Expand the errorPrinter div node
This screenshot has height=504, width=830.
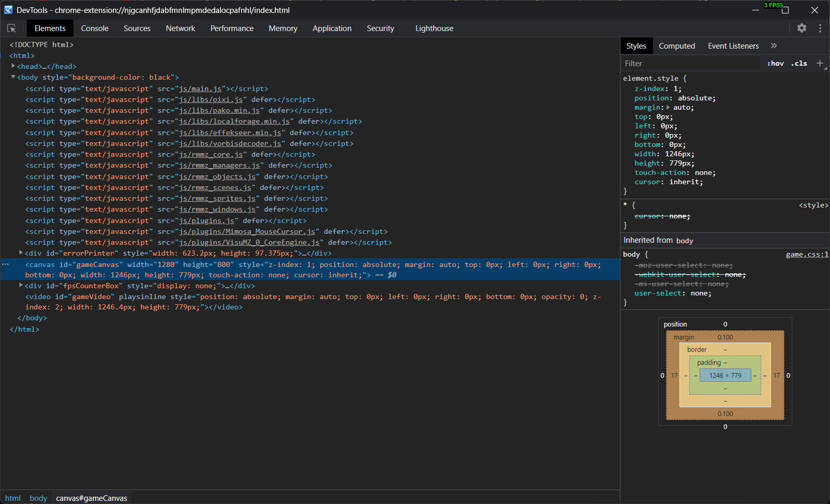(20, 253)
